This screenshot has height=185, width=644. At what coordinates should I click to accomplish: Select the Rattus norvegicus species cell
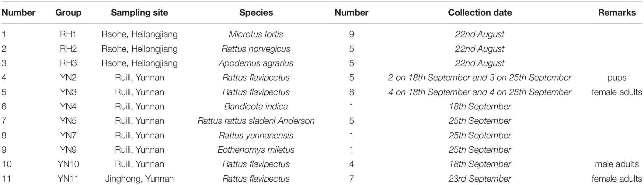(x=256, y=49)
